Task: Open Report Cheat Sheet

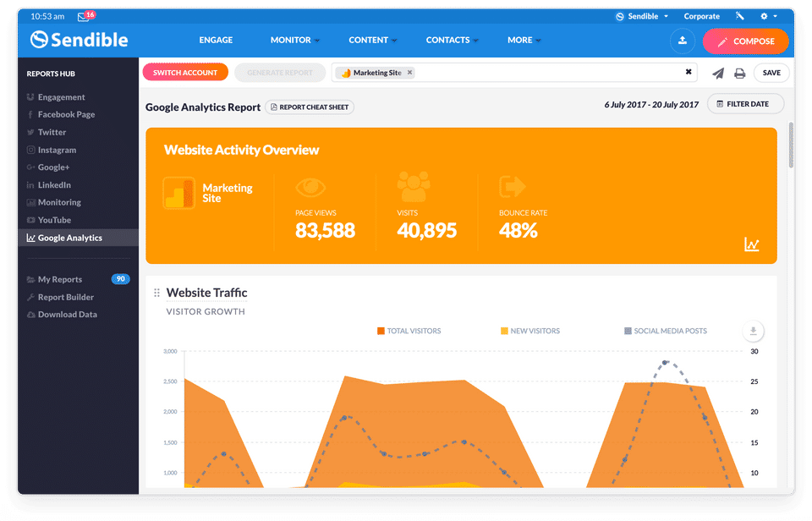Action: (x=310, y=107)
